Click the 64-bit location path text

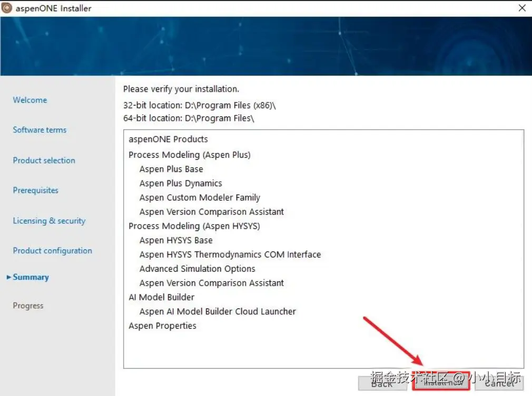tap(189, 119)
